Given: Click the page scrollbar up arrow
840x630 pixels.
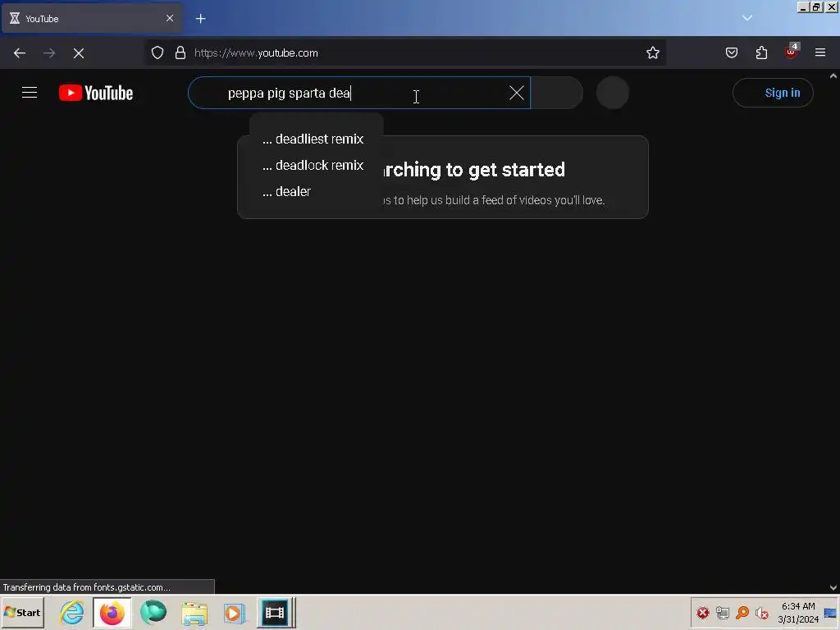Looking at the screenshot, I should (833, 76).
